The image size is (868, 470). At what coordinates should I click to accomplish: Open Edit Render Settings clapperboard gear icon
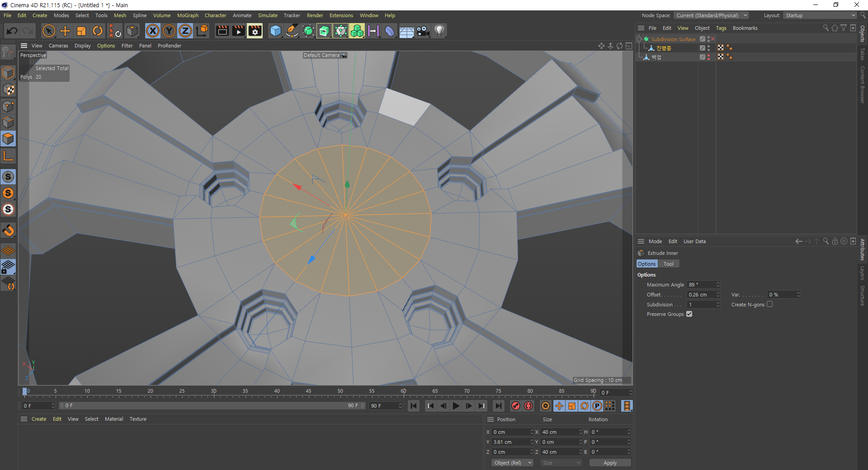click(x=255, y=31)
